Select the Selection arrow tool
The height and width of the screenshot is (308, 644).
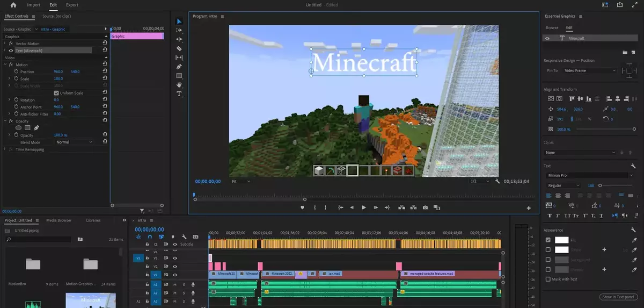[x=179, y=22]
